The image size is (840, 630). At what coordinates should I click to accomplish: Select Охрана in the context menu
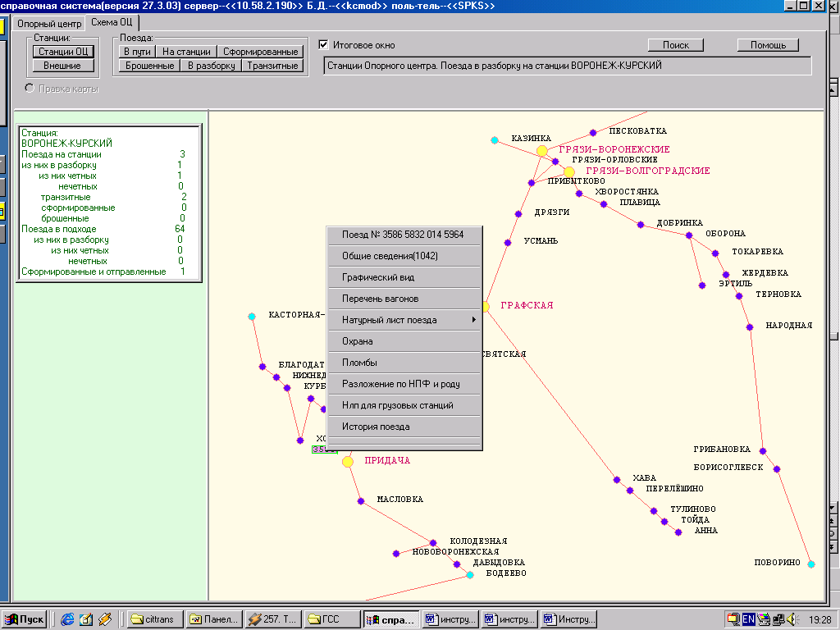(404, 341)
